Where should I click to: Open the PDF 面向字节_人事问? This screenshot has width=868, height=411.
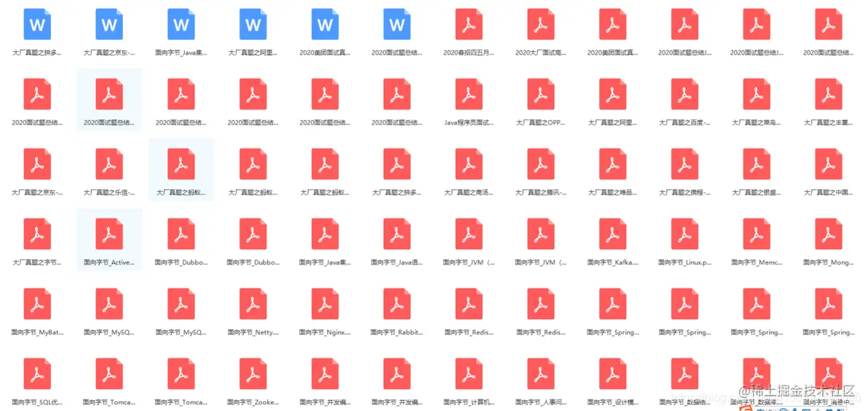tap(541, 373)
